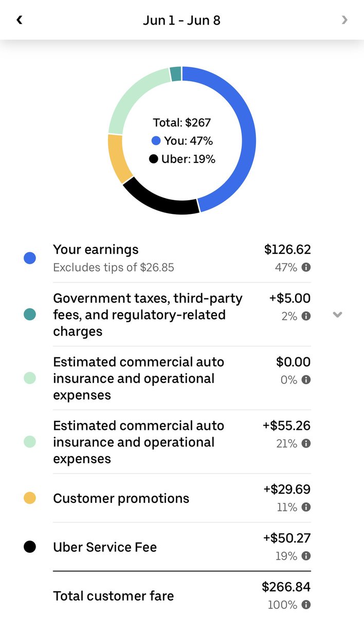Viewport: 364px width, 617px height.
Task: Tap info icon next to Uber Service Fee 19%
Action: point(306,556)
